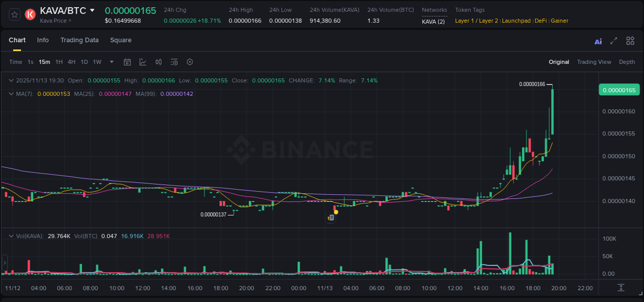Collapse the MA indicators row

pyautogui.click(x=10, y=94)
